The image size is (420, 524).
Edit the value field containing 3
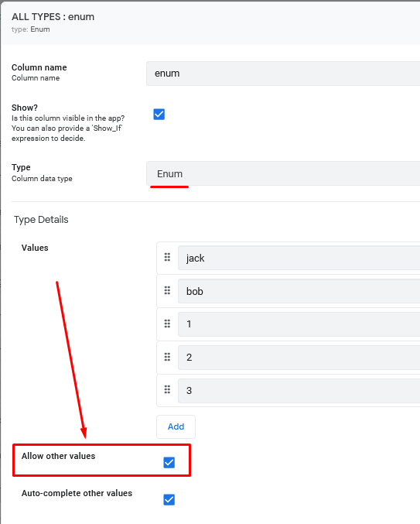[x=299, y=391]
